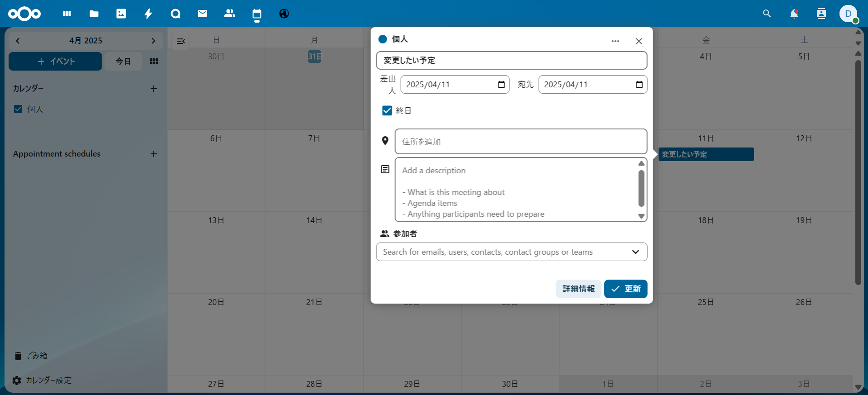This screenshot has height=395, width=868.
Task: Open the month view switcher grid
Action: [154, 61]
